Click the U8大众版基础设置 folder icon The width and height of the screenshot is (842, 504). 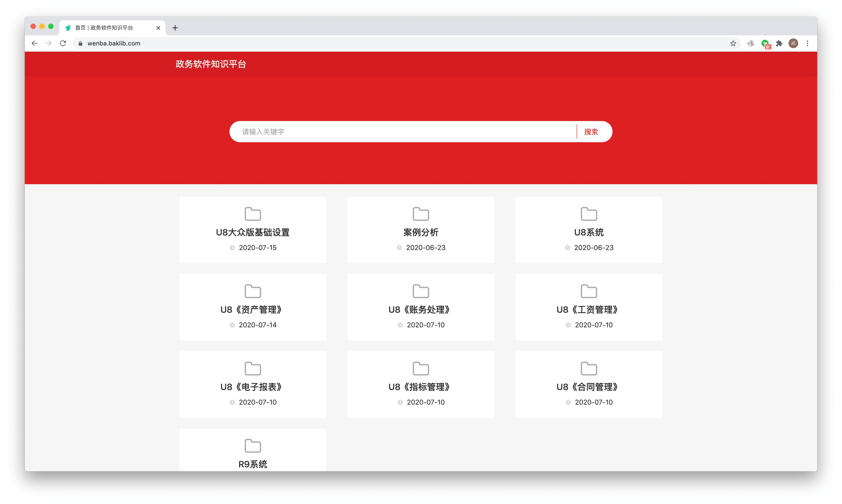253,214
